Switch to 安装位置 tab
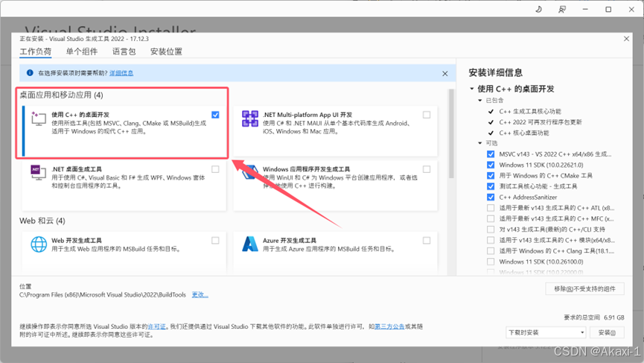This screenshot has width=644, height=363. point(166,51)
